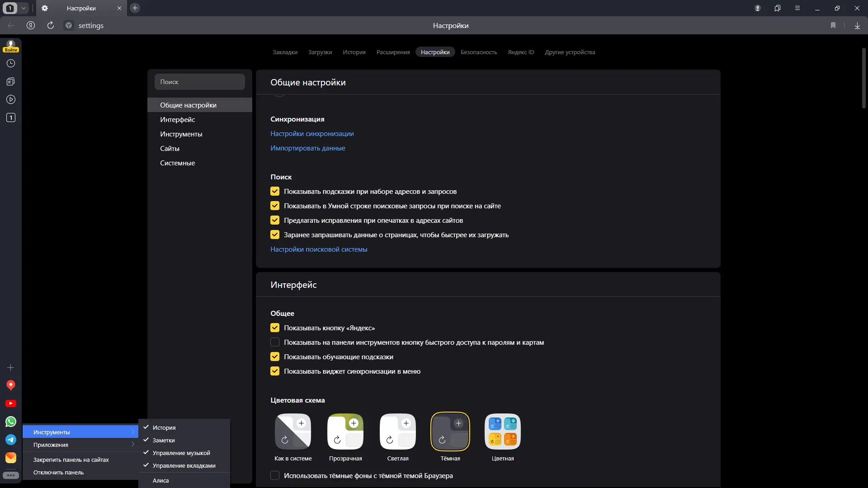The image size is (868, 488).
Task: Expand the Инструменты submenu arrow
Action: (132, 432)
